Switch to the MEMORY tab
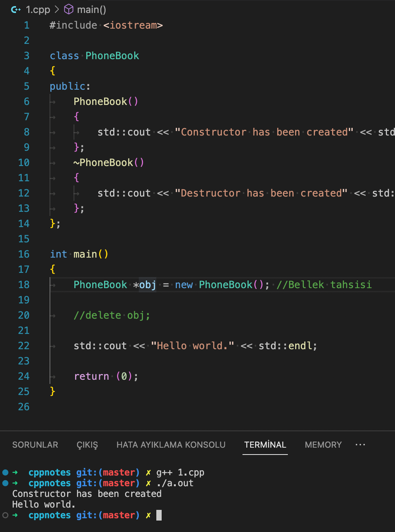 pos(323,445)
